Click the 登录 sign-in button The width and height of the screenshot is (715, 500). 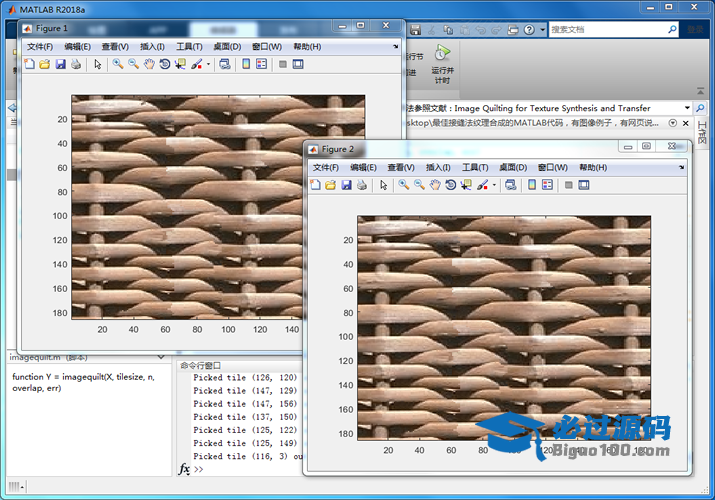693,30
